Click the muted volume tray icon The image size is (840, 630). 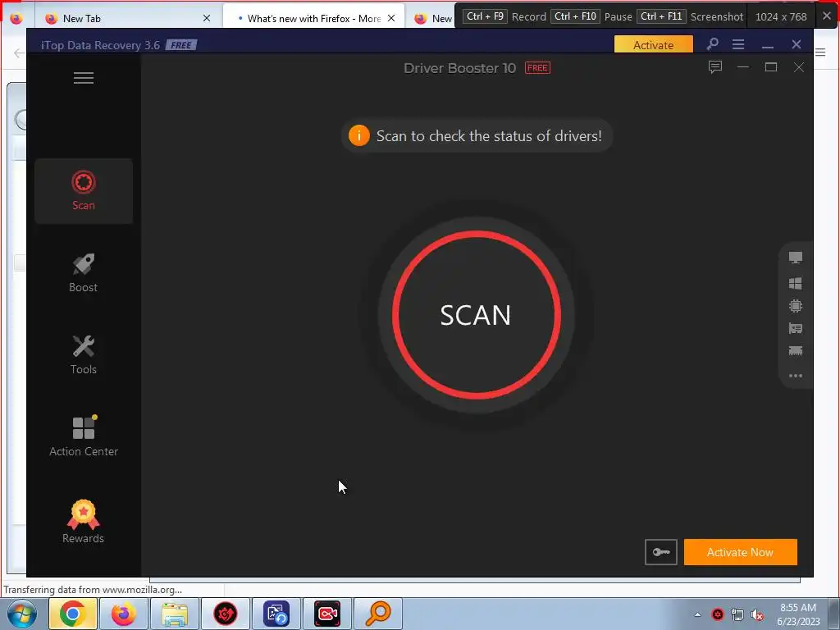[757, 614]
